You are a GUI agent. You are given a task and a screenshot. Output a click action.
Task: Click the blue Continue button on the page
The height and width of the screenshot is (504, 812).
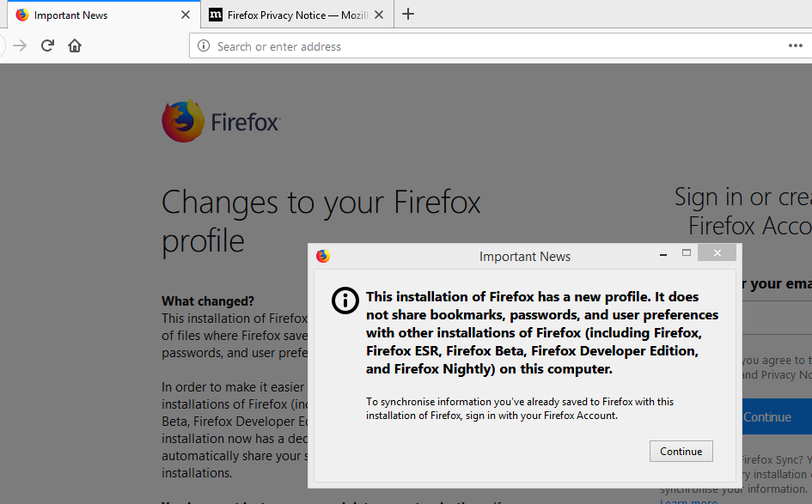point(777,417)
